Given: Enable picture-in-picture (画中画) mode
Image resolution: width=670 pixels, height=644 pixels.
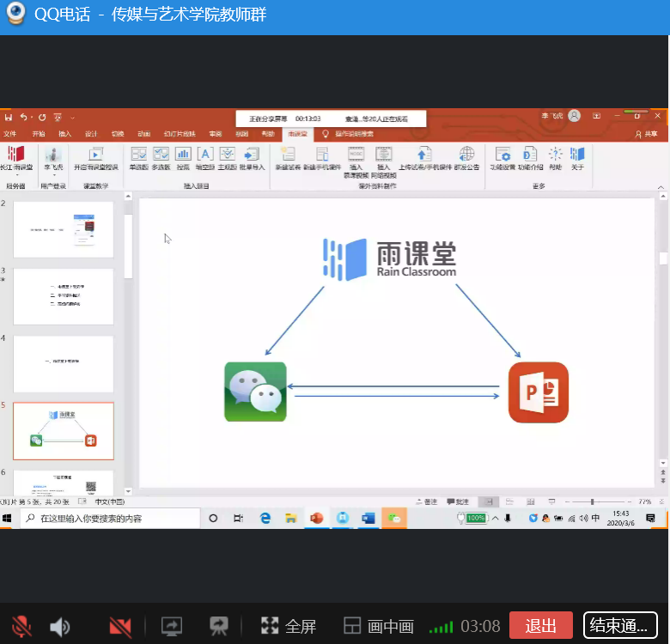Looking at the screenshot, I should pos(379,627).
